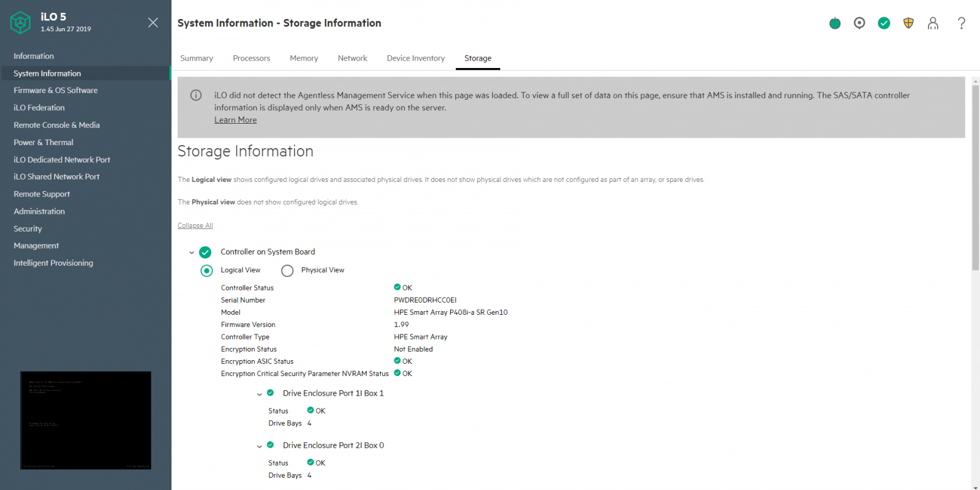
Task: Switch to the Memory tab
Action: 304,58
